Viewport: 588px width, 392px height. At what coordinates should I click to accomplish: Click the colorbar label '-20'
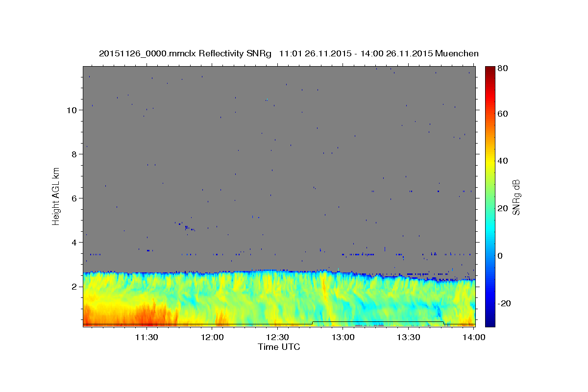(x=504, y=303)
